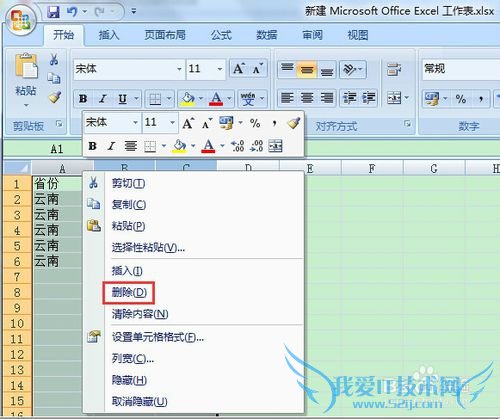This screenshot has width=500, height=419.
Task: Click the ribbon phonetic guide (wén) button
Action: coord(248,99)
